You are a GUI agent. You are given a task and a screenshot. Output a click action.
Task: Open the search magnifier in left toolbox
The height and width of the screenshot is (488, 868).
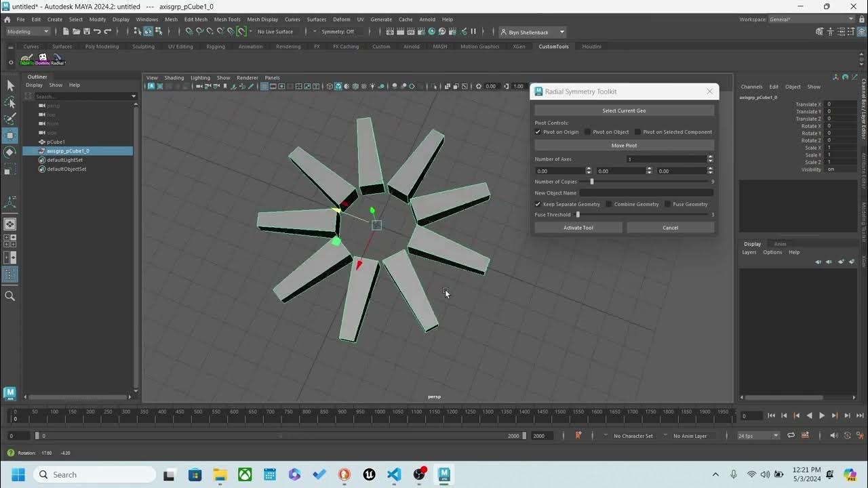pos(10,296)
